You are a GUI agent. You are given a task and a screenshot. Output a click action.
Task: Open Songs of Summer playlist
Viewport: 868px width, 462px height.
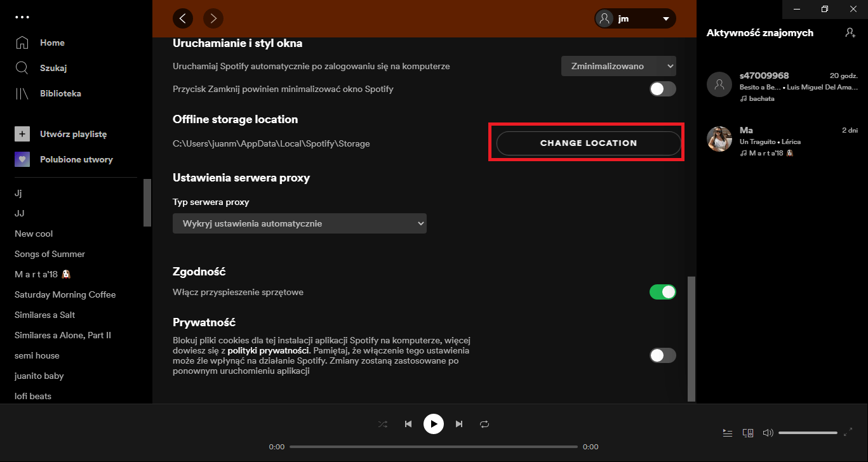pos(50,254)
